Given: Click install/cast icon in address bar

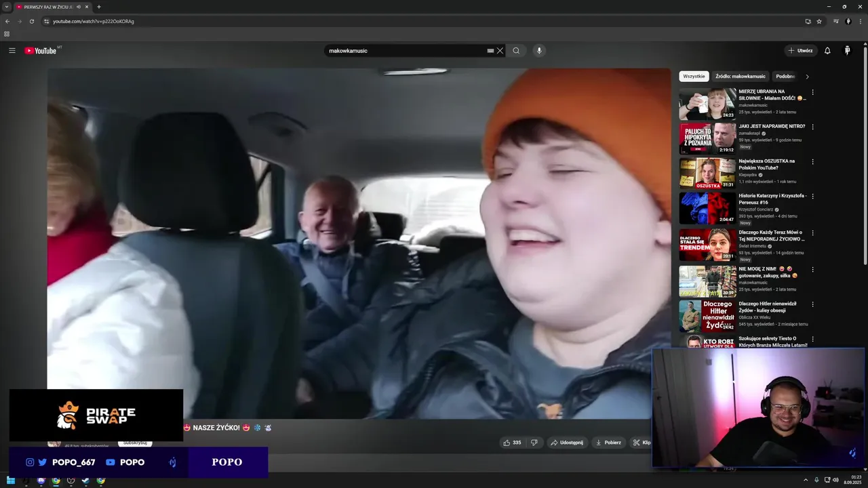Looking at the screenshot, I should [x=808, y=21].
